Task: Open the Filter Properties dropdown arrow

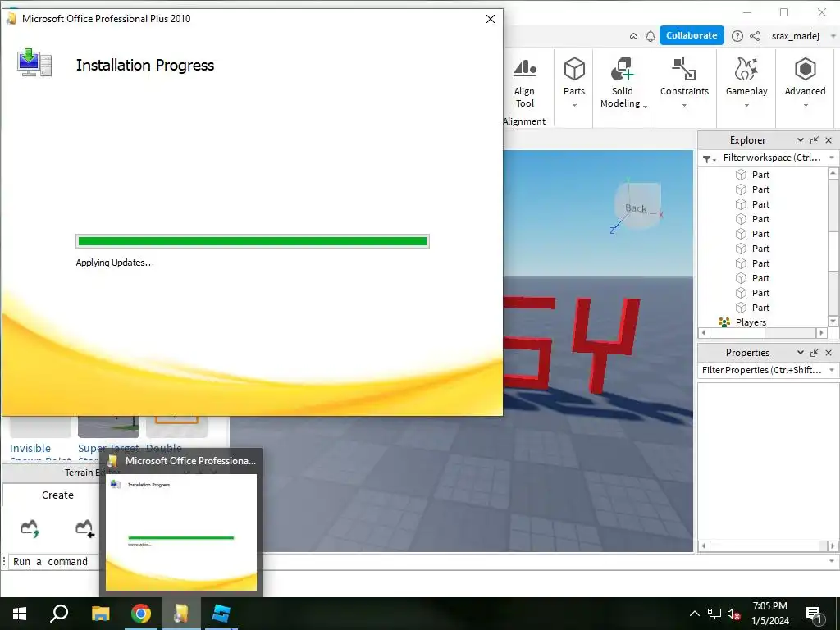Action: tap(832, 370)
